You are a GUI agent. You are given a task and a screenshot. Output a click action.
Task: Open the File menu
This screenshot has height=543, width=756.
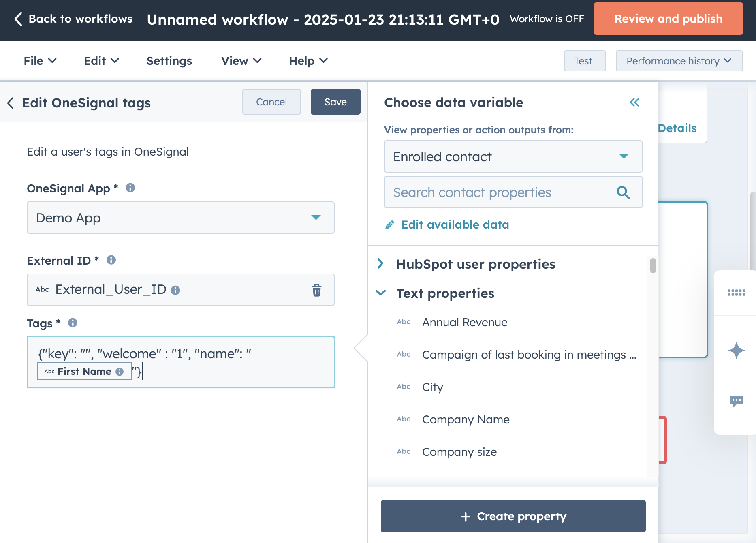pos(40,61)
